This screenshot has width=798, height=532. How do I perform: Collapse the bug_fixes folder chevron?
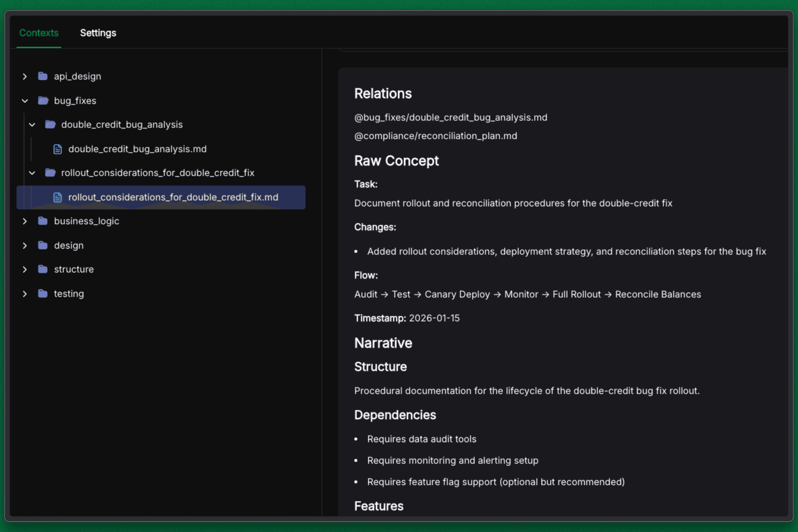(x=25, y=101)
